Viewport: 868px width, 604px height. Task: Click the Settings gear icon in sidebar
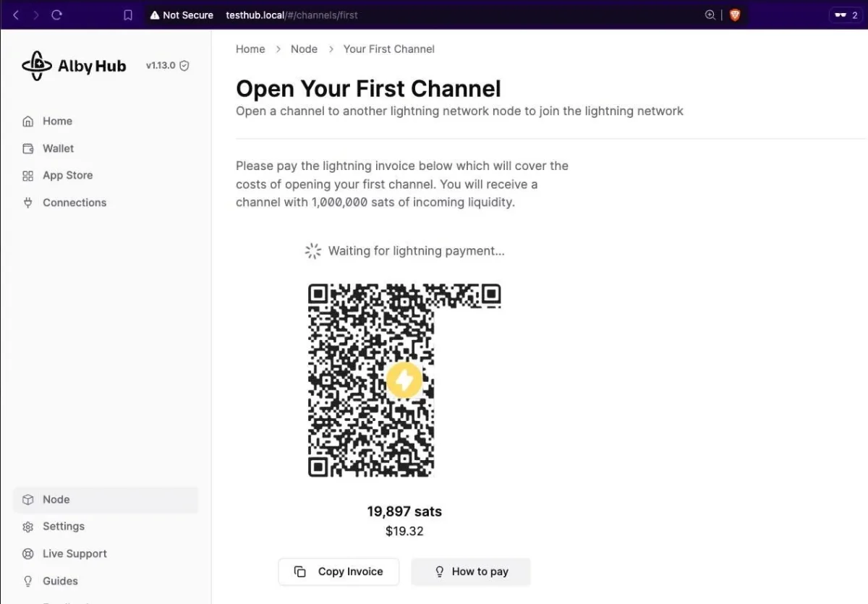pyautogui.click(x=28, y=527)
